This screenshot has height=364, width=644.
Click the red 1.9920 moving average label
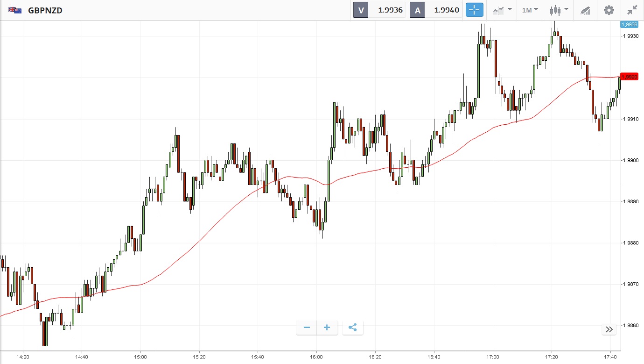[629, 77]
